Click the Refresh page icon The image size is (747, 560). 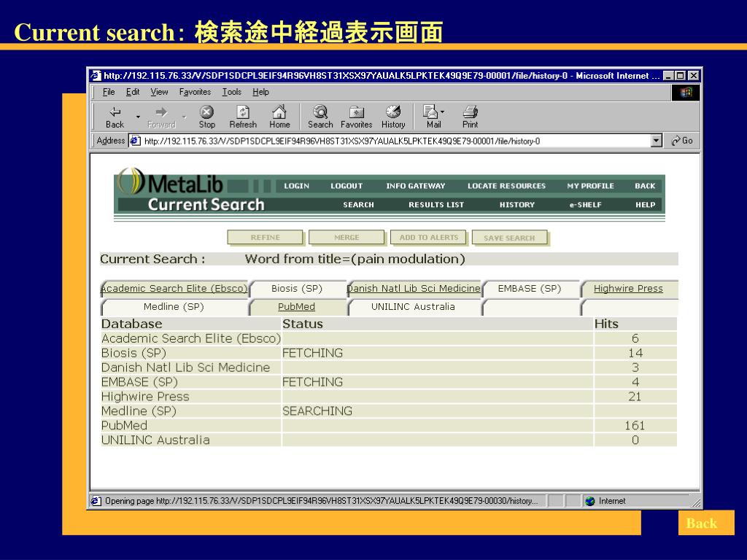pyautogui.click(x=243, y=112)
